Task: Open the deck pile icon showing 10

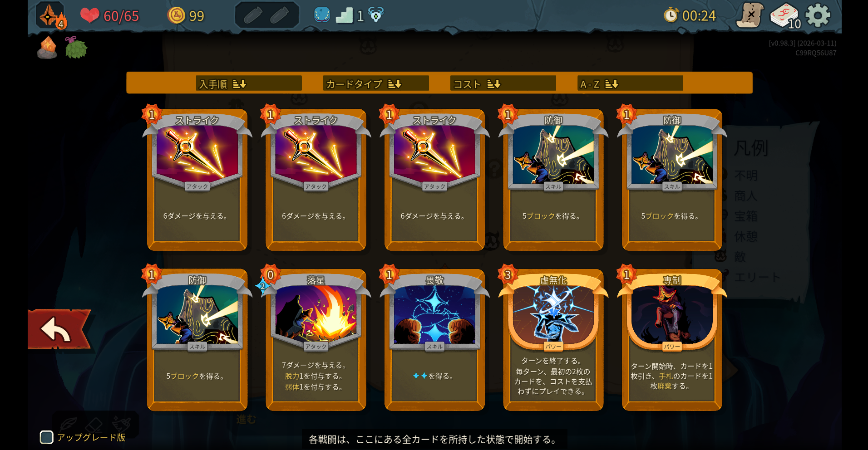Action: (785, 16)
